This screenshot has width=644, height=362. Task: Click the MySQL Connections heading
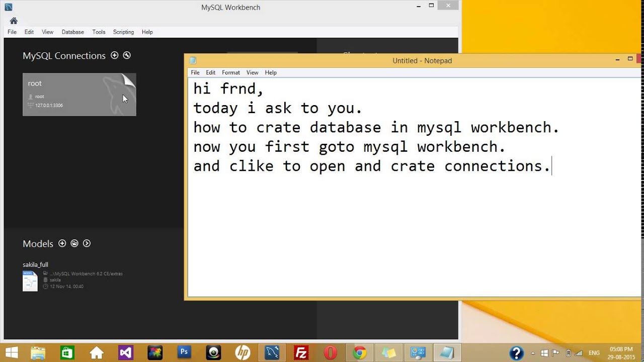click(x=64, y=56)
